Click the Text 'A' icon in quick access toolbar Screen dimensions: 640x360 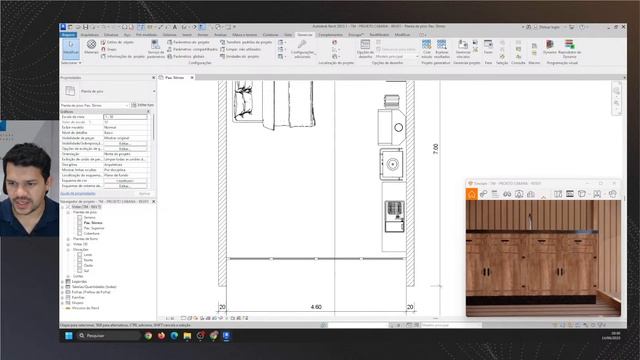click(x=175, y=27)
